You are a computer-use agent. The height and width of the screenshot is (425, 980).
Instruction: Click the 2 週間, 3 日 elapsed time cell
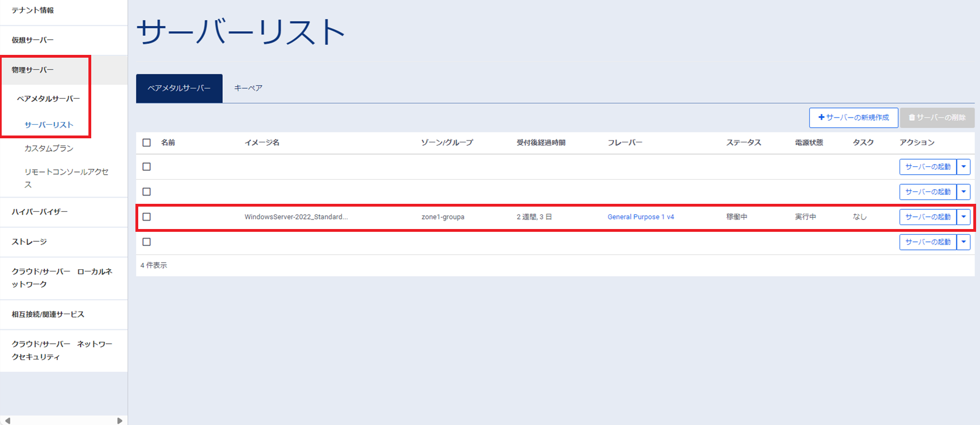pyautogui.click(x=534, y=217)
